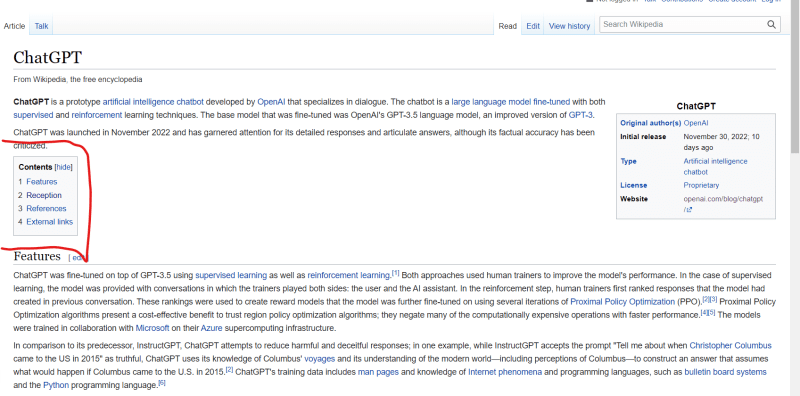Click 'From Wikipedia, the free encyclopedia' text
This screenshot has height=396, width=800.
tap(78, 80)
